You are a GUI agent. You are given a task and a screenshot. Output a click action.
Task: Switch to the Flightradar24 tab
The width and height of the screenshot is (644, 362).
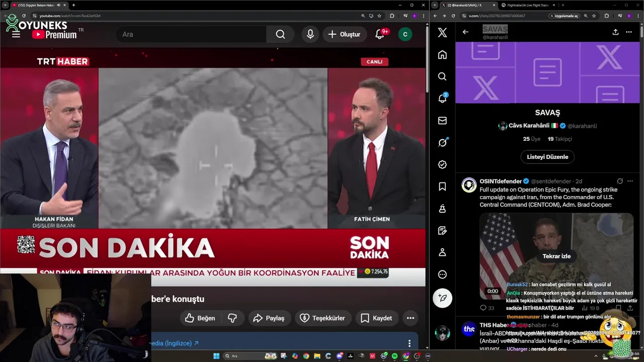point(527,5)
